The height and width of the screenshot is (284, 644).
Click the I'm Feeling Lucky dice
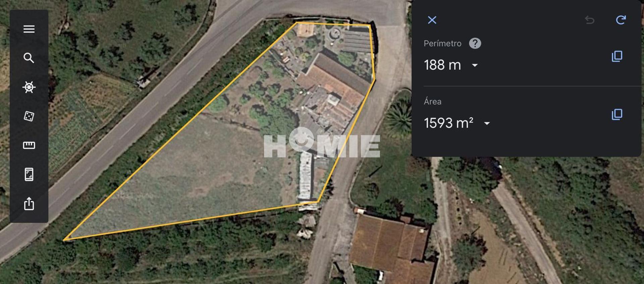(x=29, y=116)
